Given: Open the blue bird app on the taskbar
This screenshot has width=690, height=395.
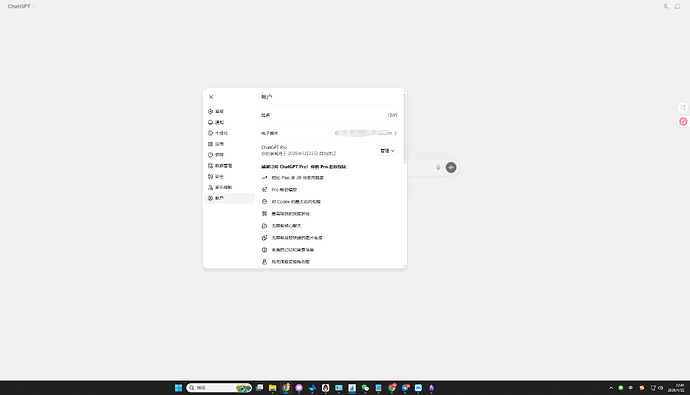Looking at the screenshot, I should click(x=312, y=388).
